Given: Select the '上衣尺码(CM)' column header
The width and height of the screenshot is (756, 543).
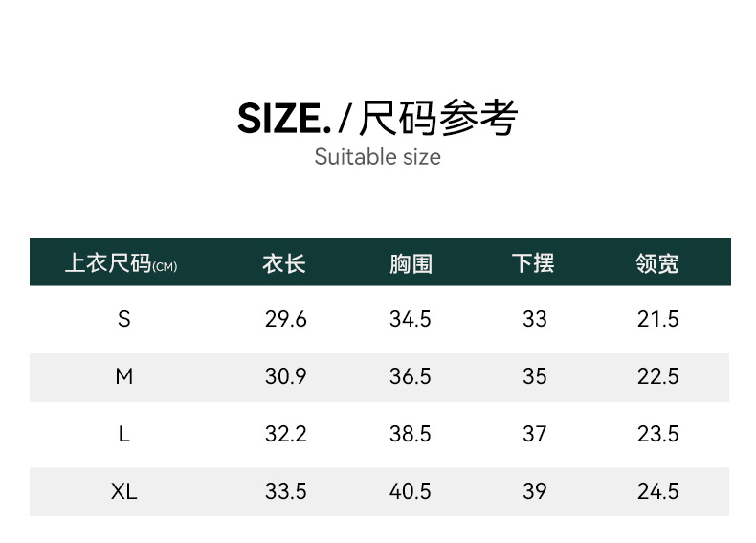Looking at the screenshot, I should tap(121, 263).
